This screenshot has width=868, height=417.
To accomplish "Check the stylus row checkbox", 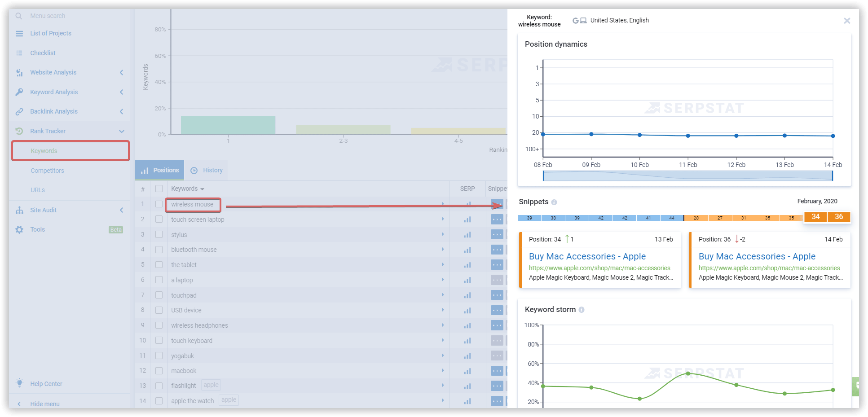I will (159, 234).
